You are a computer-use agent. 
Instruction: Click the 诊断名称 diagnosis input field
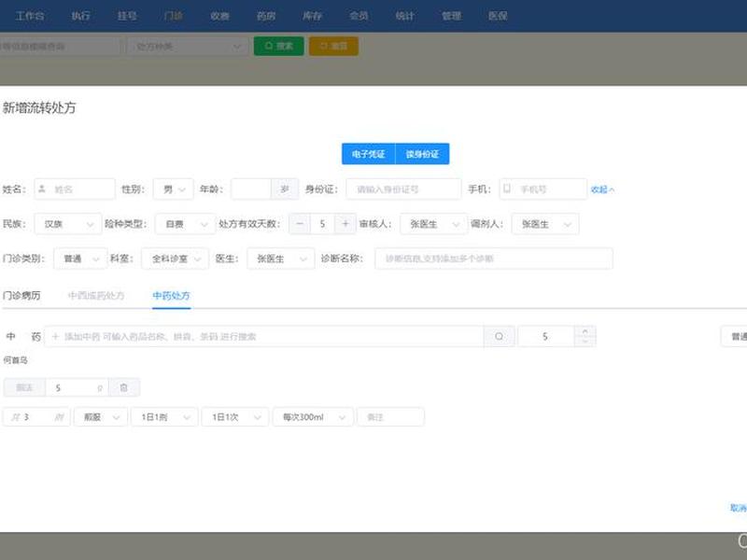pos(494,259)
